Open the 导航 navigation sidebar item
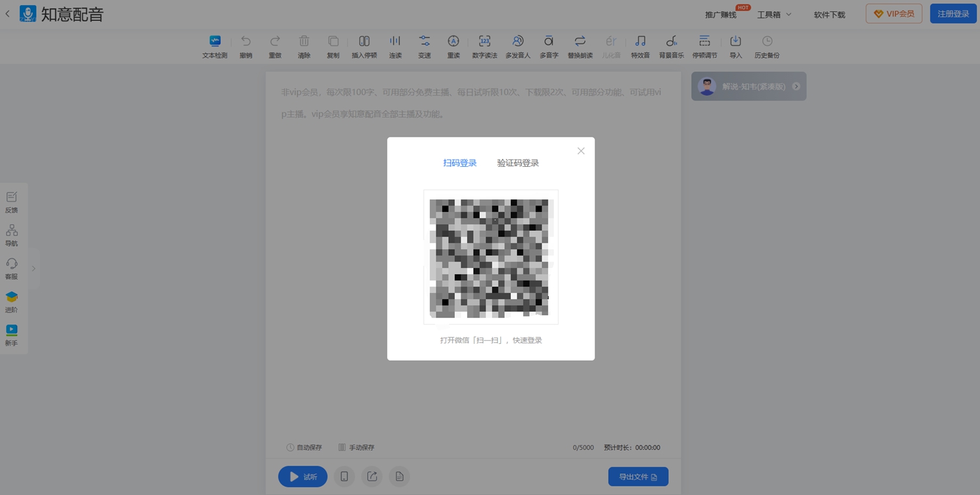Image resolution: width=980 pixels, height=495 pixels. tap(12, 235)
